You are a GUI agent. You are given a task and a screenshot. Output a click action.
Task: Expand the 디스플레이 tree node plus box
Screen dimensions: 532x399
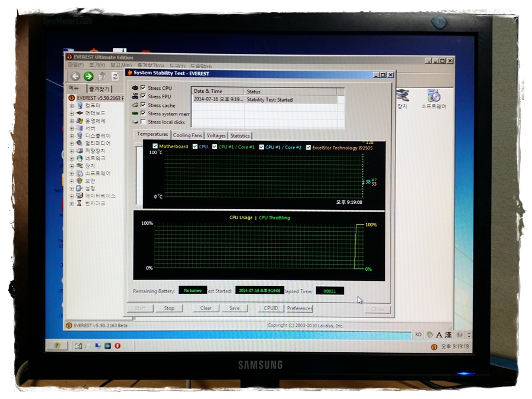(72, 136)
